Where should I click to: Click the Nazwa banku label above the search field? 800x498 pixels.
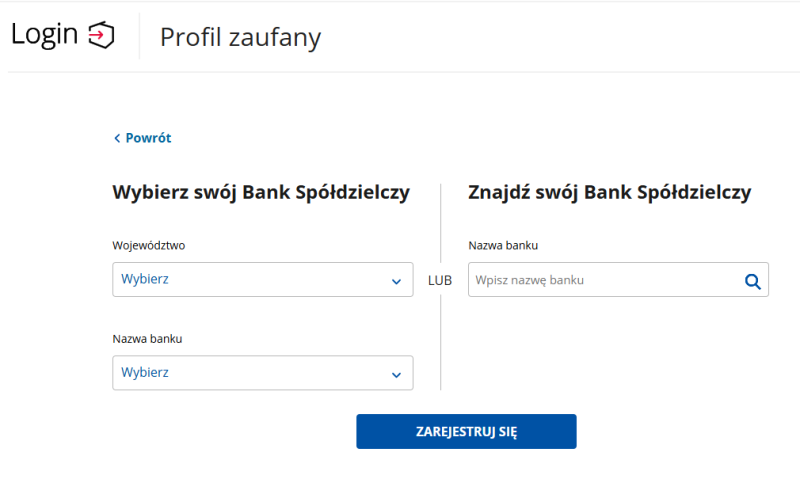point(503,245)
